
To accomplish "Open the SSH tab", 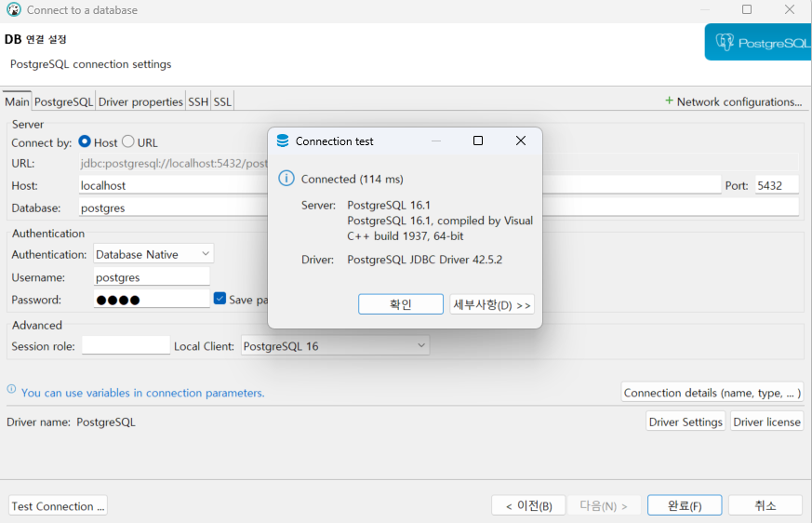I will [198, 101].
